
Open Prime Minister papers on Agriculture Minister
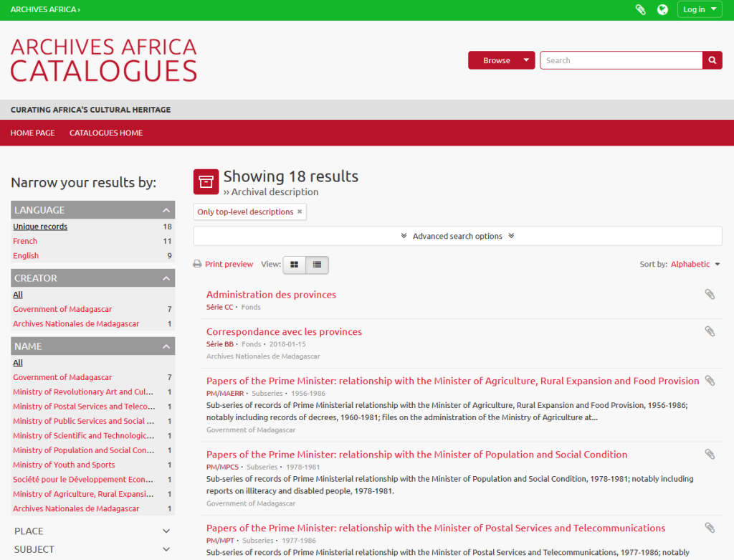(453, 381)
